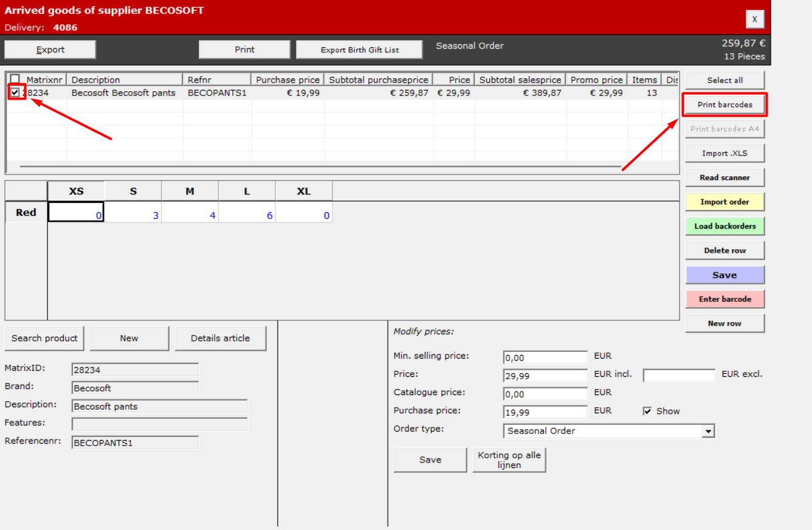This screenshot has height=530, width=812.
Task: Click the Items column header
Action: pos(644,80)
